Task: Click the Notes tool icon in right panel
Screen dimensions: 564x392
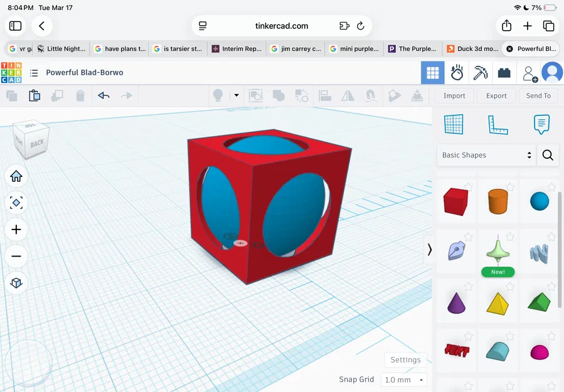Action: click(541, 124)
